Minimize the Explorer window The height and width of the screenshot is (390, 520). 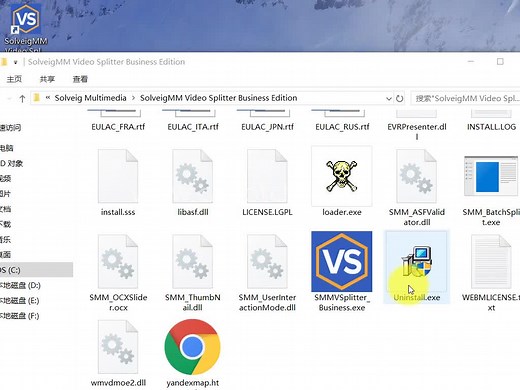[x=471, y=62]
